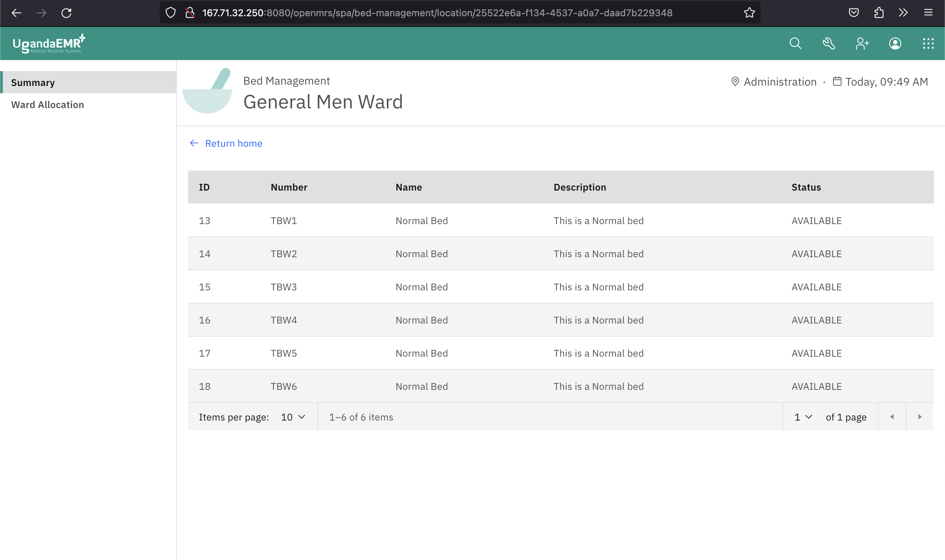Click AVAILABLE status of bed TBW6
The width and height of the screenshot is (945, 560).
tap(817, 387)
